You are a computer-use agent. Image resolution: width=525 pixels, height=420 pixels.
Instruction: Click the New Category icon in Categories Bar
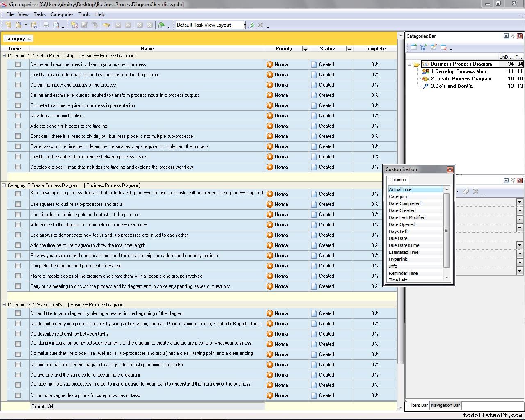click(x=414, y=48)
